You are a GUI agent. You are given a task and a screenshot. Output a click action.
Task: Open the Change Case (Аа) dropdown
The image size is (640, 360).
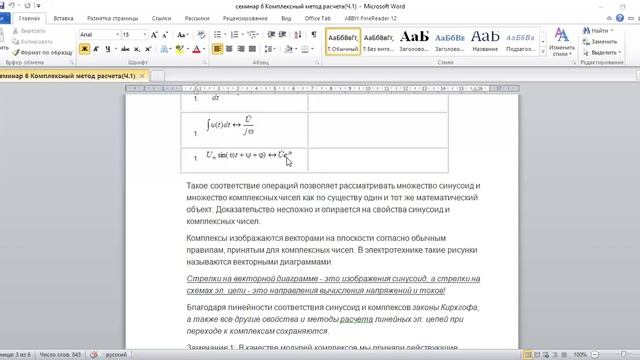click(182, 35)
